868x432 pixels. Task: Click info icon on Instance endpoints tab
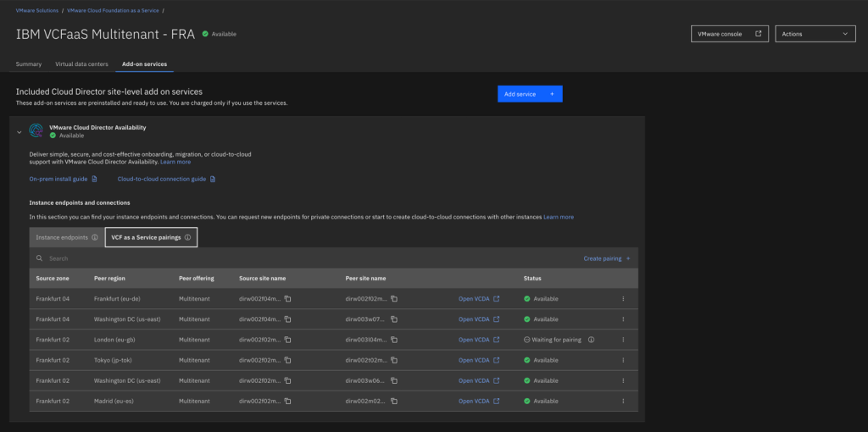[x=94, y=238]
